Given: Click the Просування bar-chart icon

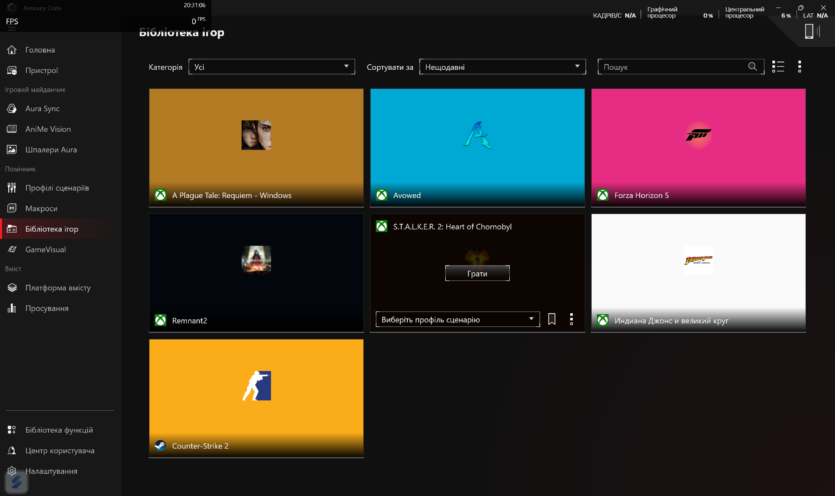Looking at the screenshot, I should 12,308.
